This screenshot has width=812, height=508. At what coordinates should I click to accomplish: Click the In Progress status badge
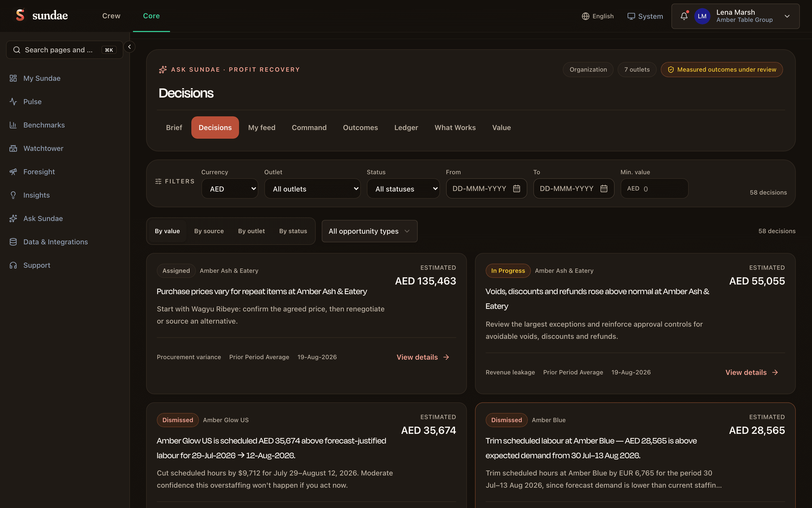(508, 271)
